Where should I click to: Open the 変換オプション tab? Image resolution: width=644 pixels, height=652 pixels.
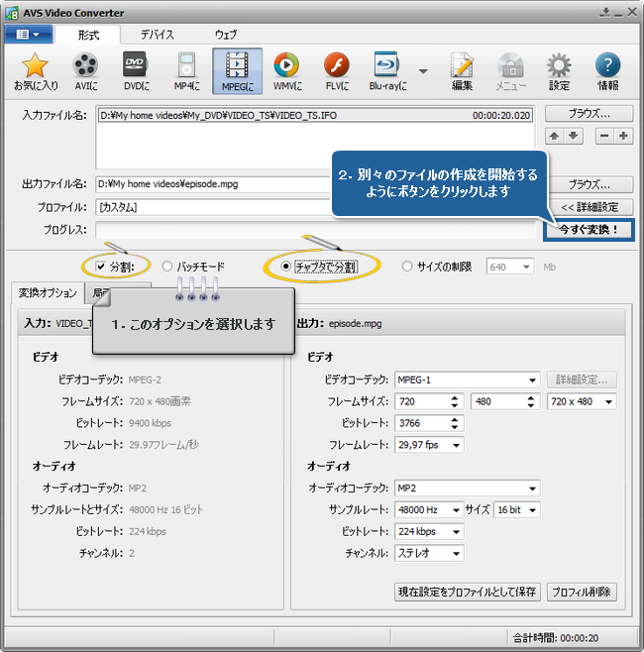(x=48, y=293)
